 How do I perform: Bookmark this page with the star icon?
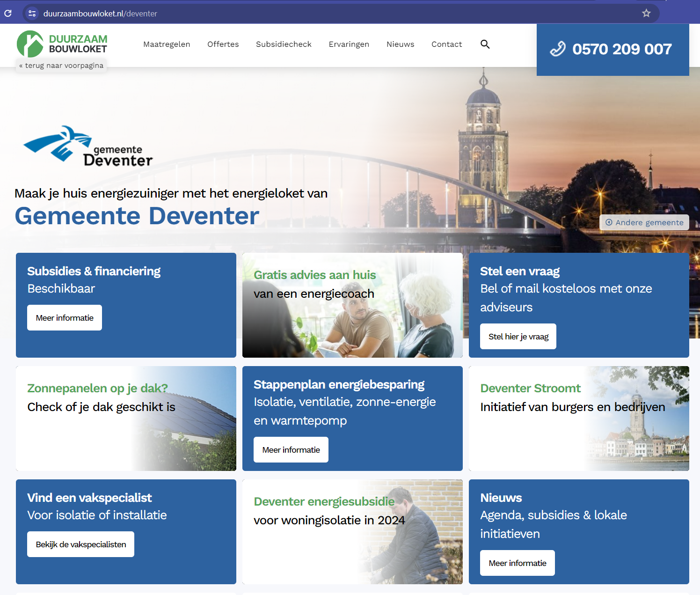tap(646, 13)
